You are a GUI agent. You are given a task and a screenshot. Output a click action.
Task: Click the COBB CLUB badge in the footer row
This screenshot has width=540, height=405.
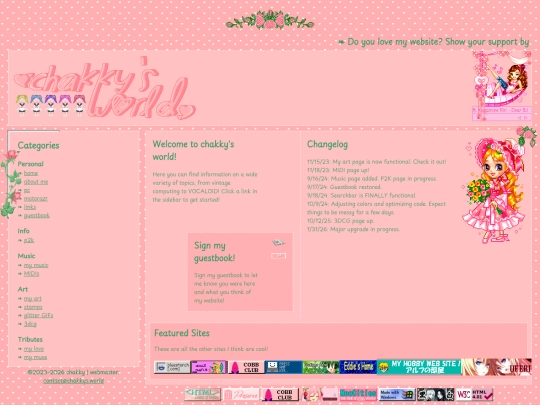point(280,394)
